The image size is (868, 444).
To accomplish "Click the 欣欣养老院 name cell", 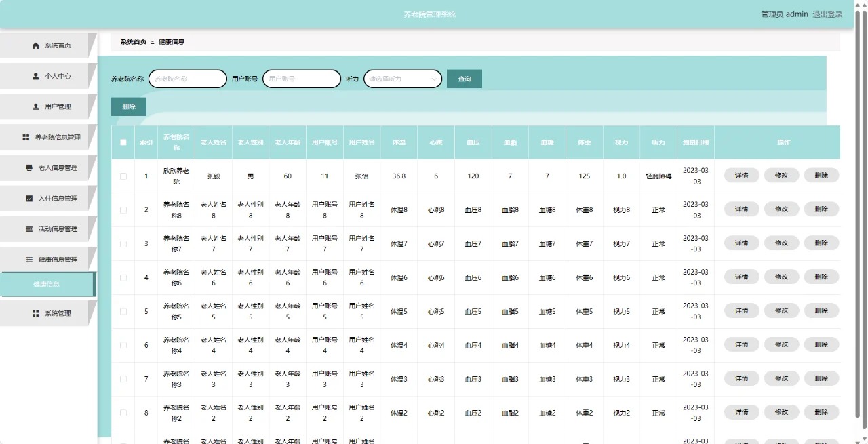I will point(176,176).
